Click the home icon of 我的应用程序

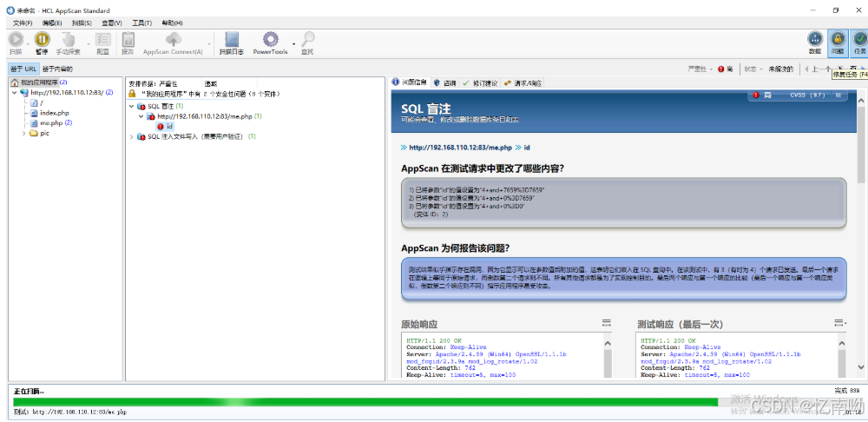(x=15, y=82)
